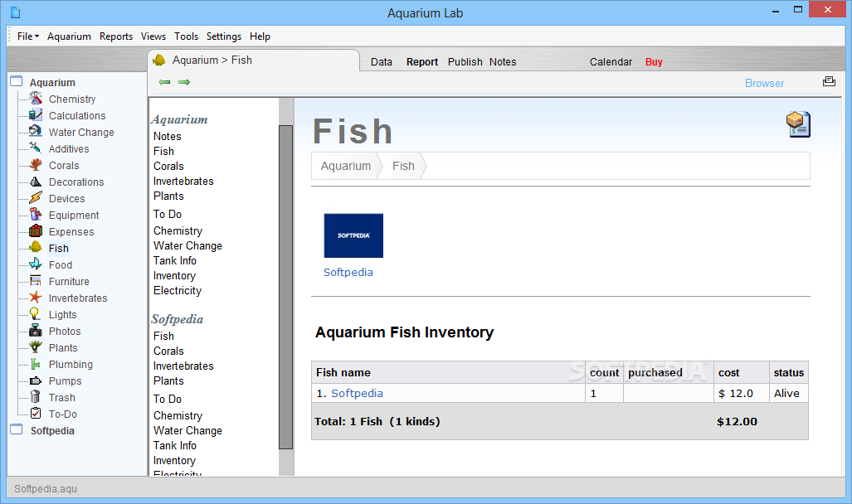852x504 pixels.
Task: Switch to the Notes tab
Action: pyautogui.click(x=503, y=62)
